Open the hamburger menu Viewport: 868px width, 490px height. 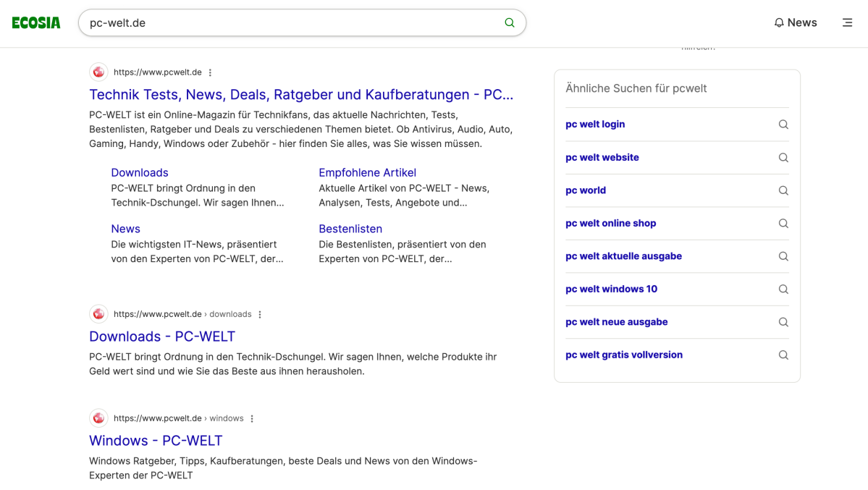pos(847,22)
